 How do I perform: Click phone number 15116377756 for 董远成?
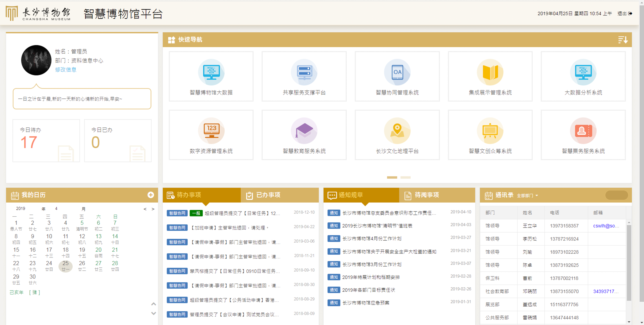(564, 305)
